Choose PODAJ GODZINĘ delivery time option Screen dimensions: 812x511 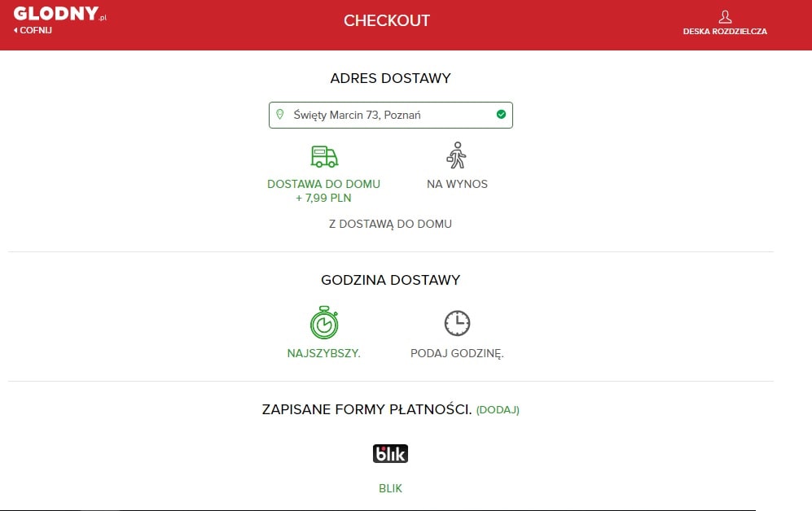(x=457, y=353)
